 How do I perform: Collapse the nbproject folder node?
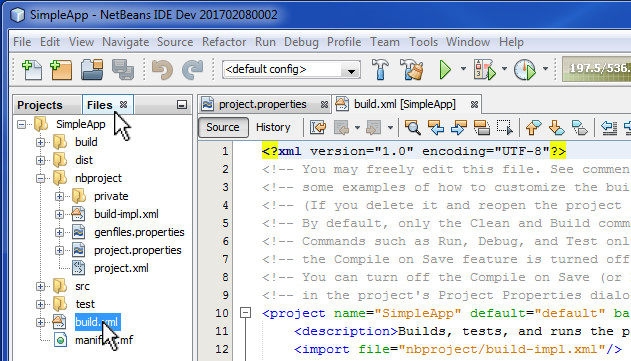(40, 178)
